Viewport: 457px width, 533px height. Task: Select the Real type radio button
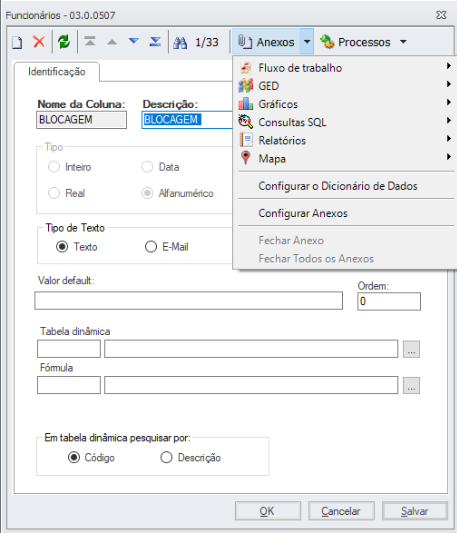click(54, 193)
